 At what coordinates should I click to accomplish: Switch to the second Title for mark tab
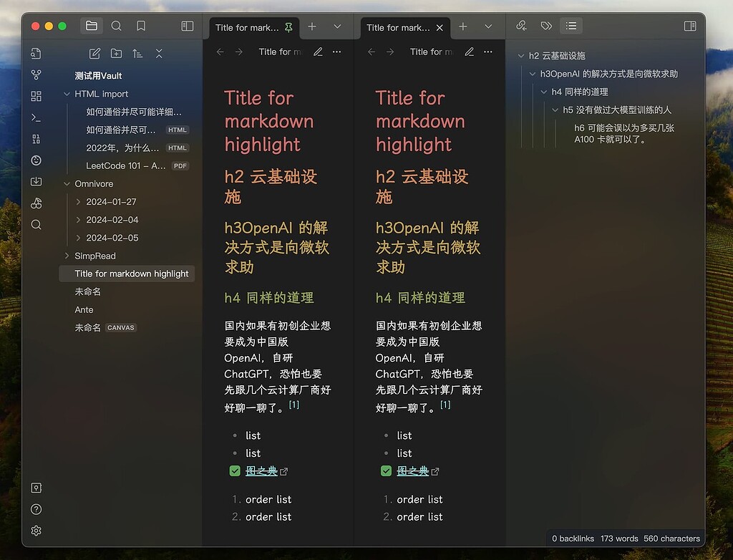click(x=397, y=27)
